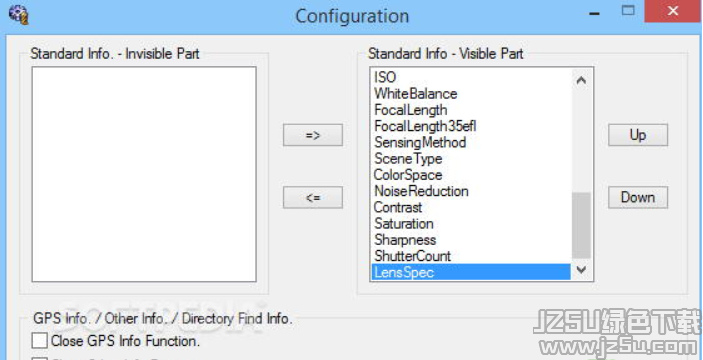This screenshot has height=360, width=703.
Task: Click the visible list scrollbar thumb
Action: [x=581, y=226]
